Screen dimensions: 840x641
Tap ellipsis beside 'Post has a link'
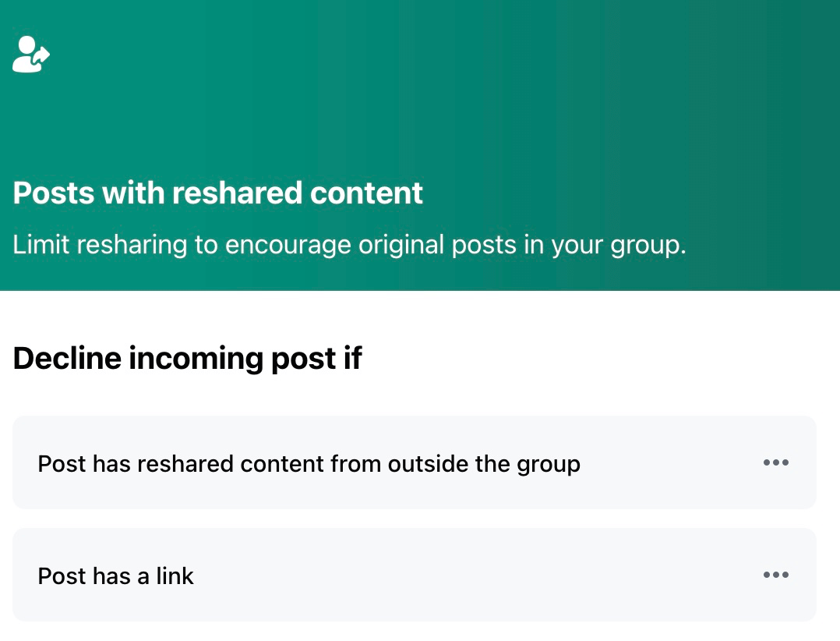[x=776, y=575]
